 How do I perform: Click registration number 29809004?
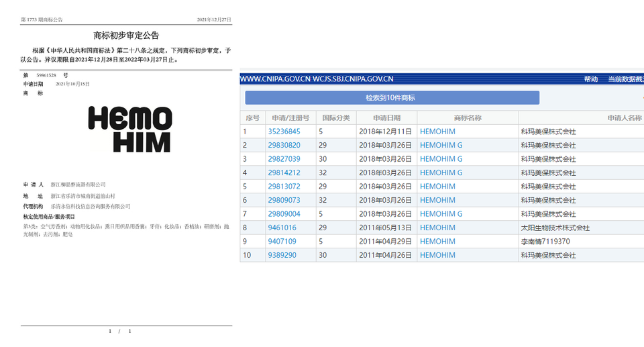coord(284,214)
